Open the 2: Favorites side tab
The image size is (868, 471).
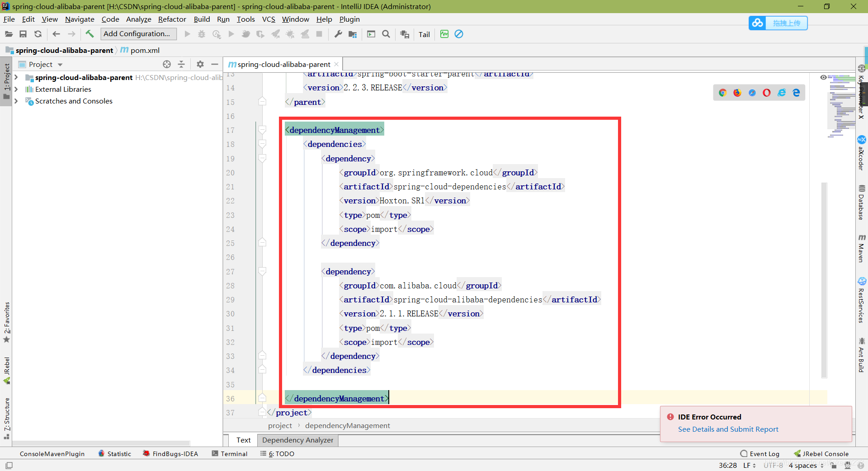6,322
